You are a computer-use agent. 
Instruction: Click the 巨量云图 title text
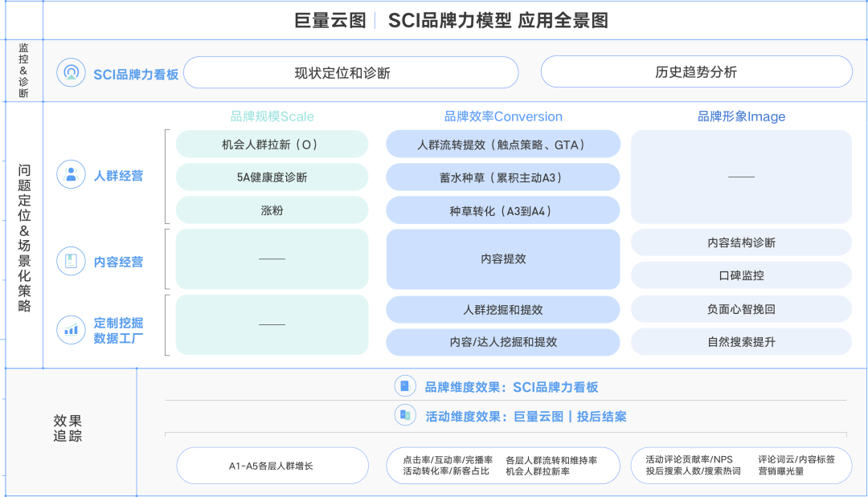[330, 20]
